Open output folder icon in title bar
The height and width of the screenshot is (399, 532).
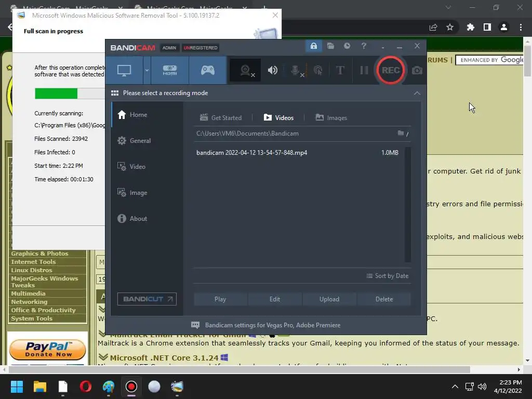[330, 46]
